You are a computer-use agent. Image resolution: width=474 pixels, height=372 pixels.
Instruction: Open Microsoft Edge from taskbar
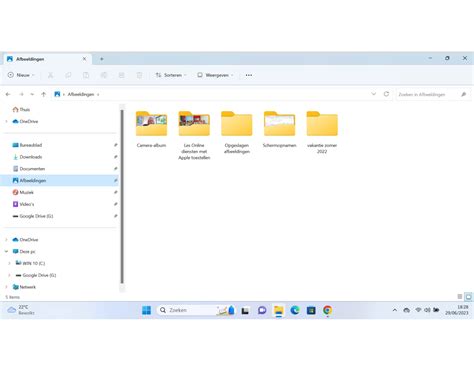[295, 310]
